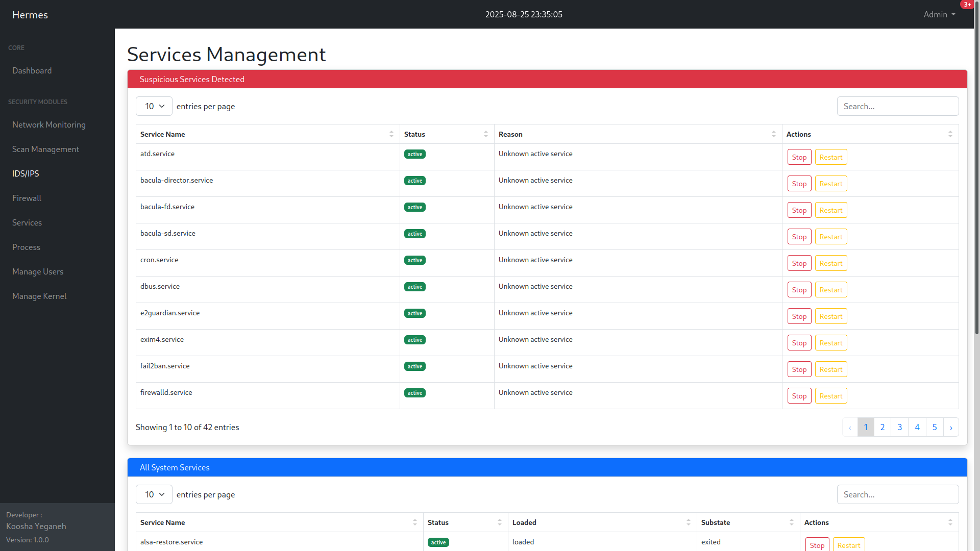Open entries per page selector for suspicious services
Viewport: 980px width, 551px height.
click(154, 106)
